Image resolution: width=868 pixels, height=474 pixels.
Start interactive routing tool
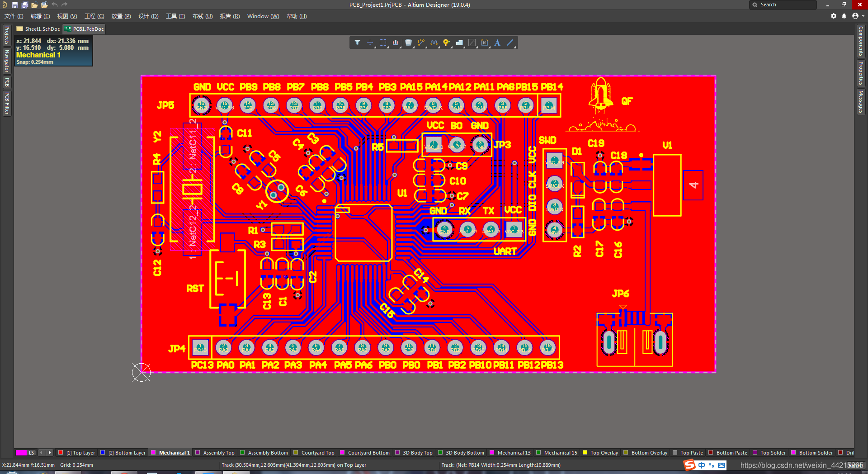point(421,43)
